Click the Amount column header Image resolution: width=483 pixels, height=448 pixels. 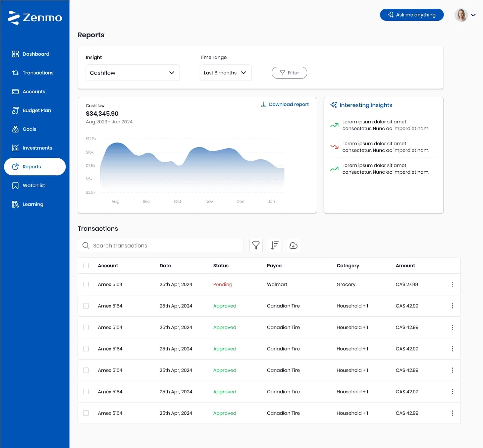pos(405,266)
